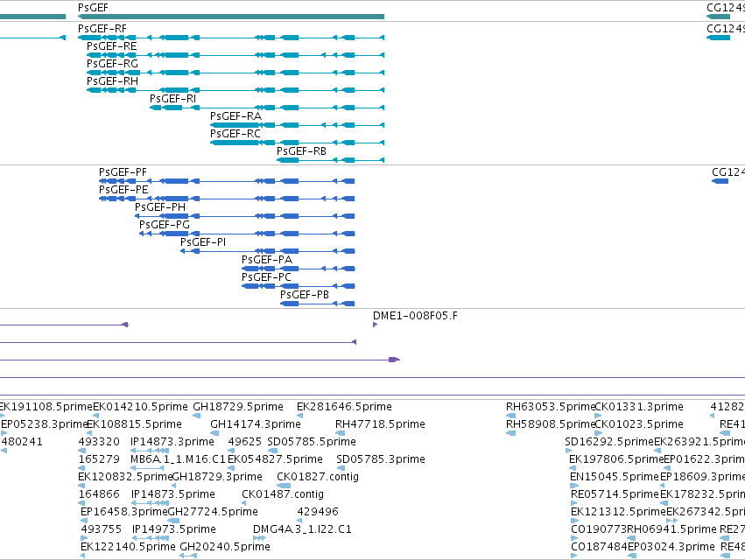Click RH06941.5prime EST label

[671, 530]
